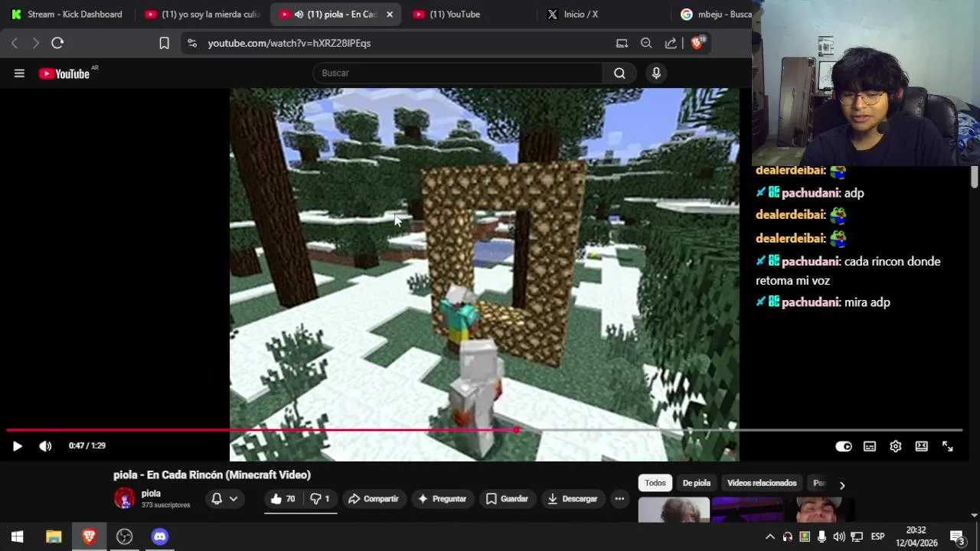This screenshot has height=551, width=980.
Task: Bookmark this page icon
Action: 164,43
